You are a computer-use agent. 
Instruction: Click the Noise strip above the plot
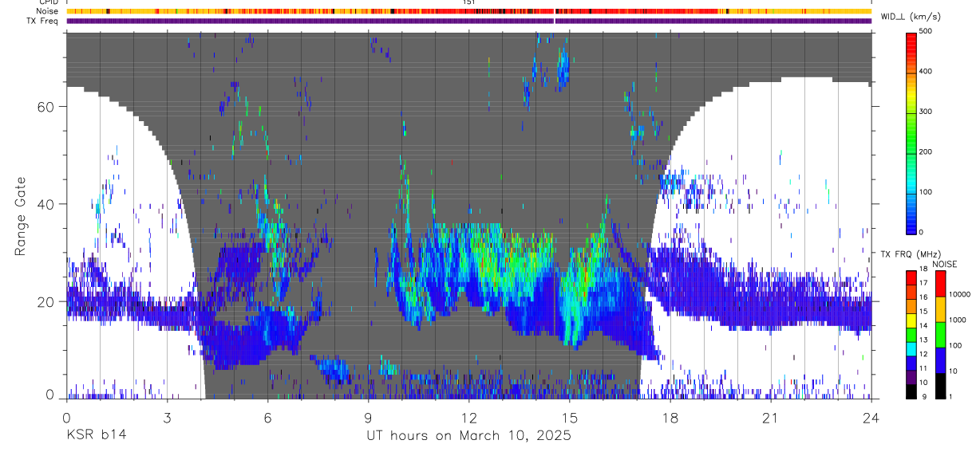[468, 11]
